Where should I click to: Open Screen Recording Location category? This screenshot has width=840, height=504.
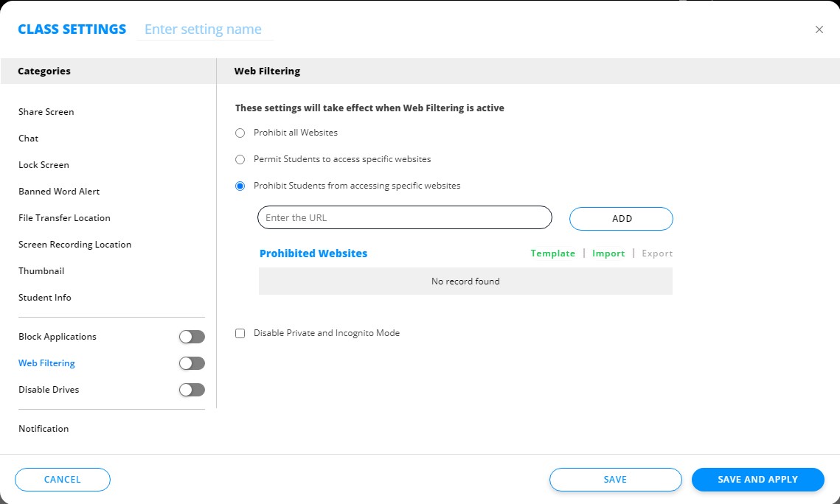click(x=74, y=245)
